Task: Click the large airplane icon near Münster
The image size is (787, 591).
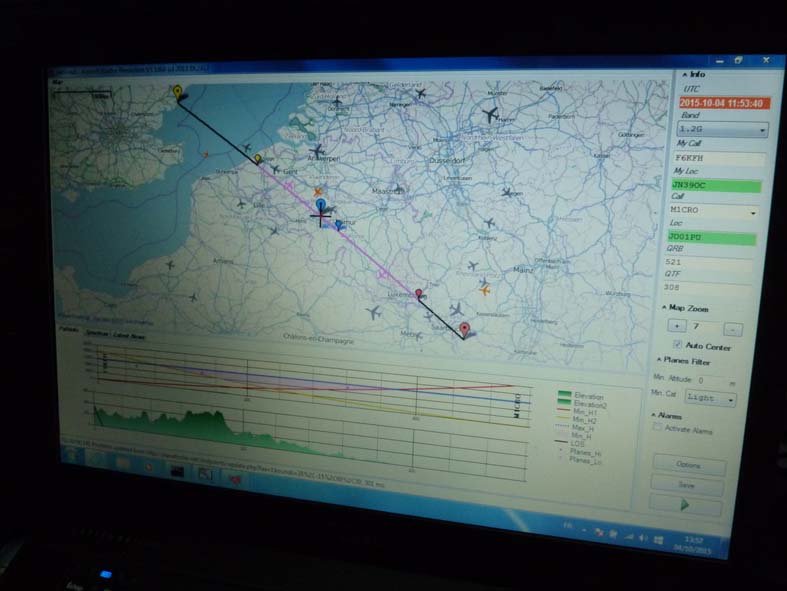Action: pyautogui.click(x=489, y=115)
